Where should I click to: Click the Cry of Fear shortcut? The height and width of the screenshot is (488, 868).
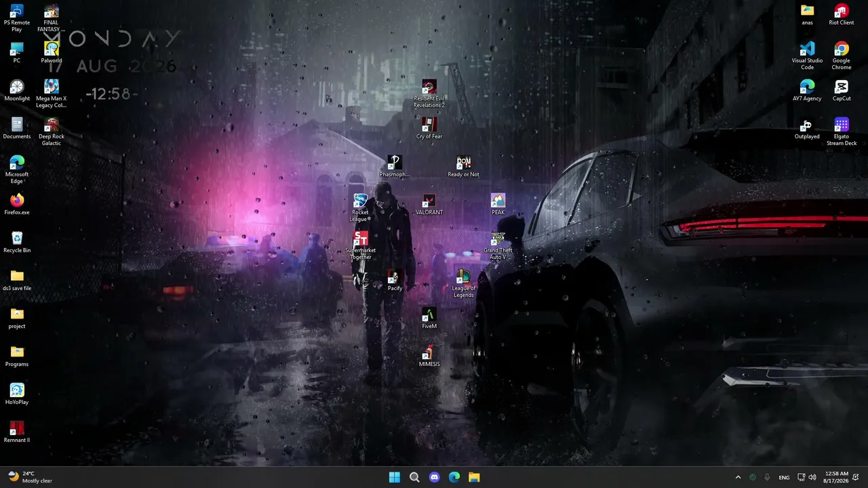(429, 129)
